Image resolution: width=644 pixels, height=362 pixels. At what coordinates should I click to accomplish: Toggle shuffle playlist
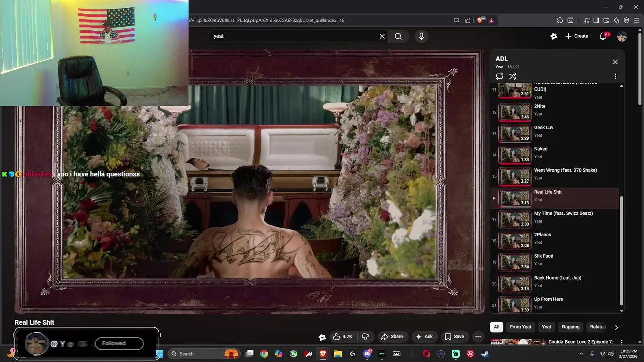click(x=513, y=76)
